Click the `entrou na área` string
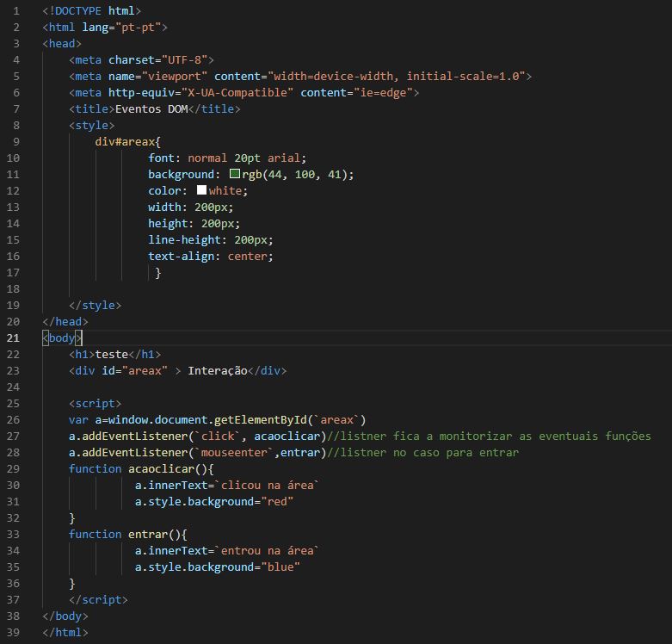672x644 pixels. [267, 550]
